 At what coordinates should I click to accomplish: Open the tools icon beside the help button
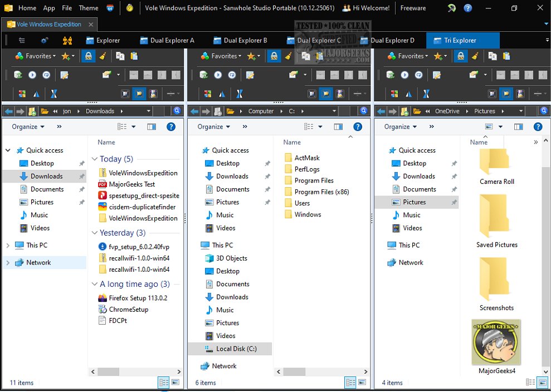click(452, 8)
